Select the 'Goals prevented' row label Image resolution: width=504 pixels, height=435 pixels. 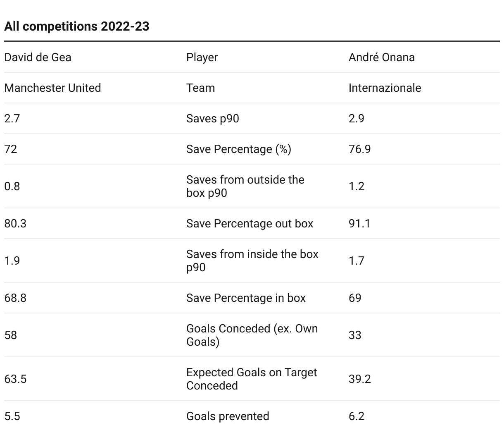[x=228, y=416]
